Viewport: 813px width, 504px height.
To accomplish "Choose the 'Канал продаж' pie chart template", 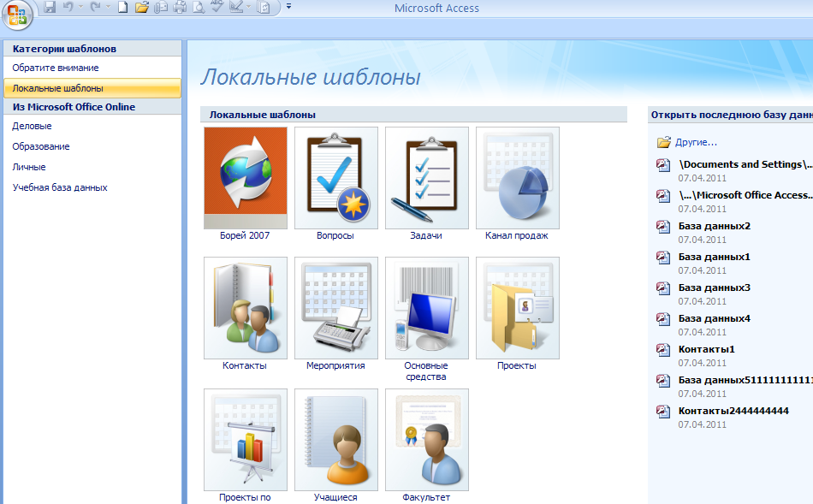I will [x=518, y=178].
